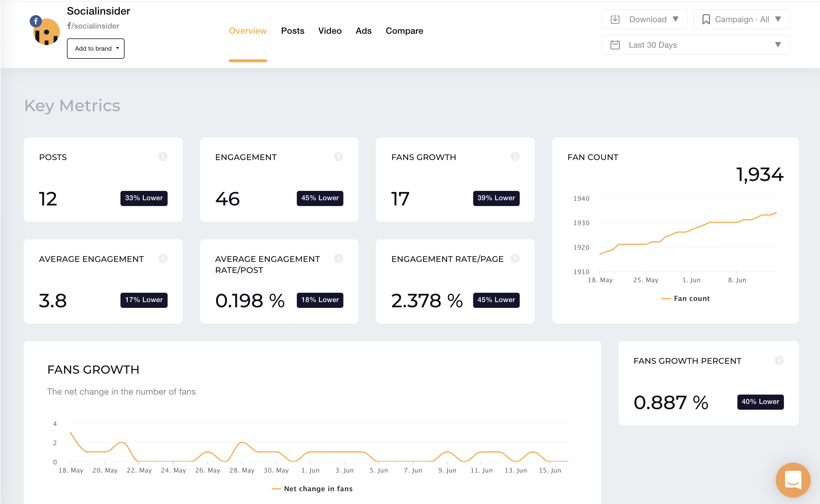Click the Engagement Rate/Page info icon
This screenshot has height=504, width=820.
tap(515, 258)
